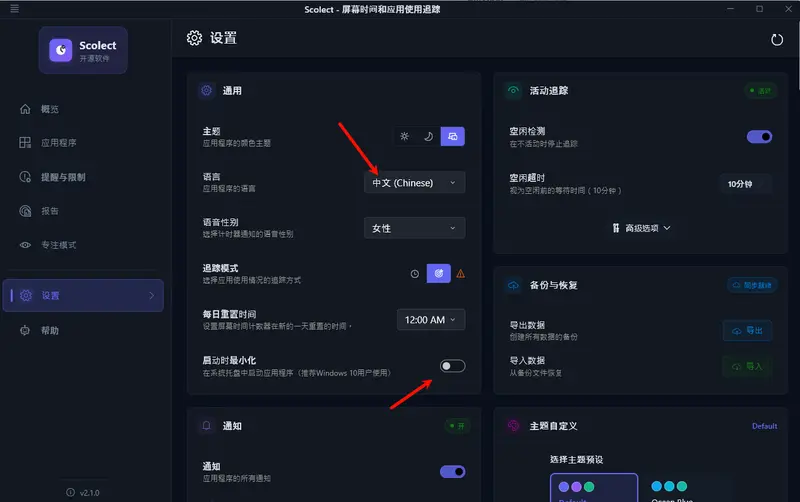Click the 导出数据 label
The image size is (800, 502).
tap(527, 325)
